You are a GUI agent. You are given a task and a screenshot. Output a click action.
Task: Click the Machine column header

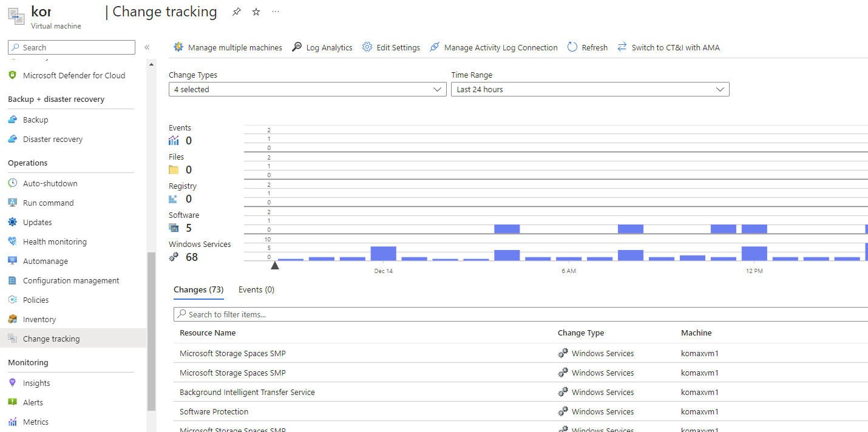click(x=696, y=332)
